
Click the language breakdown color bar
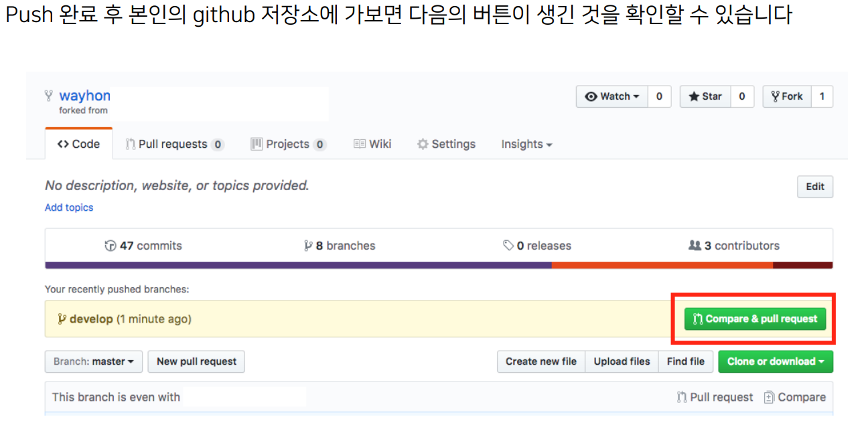[x=439, y=265]
